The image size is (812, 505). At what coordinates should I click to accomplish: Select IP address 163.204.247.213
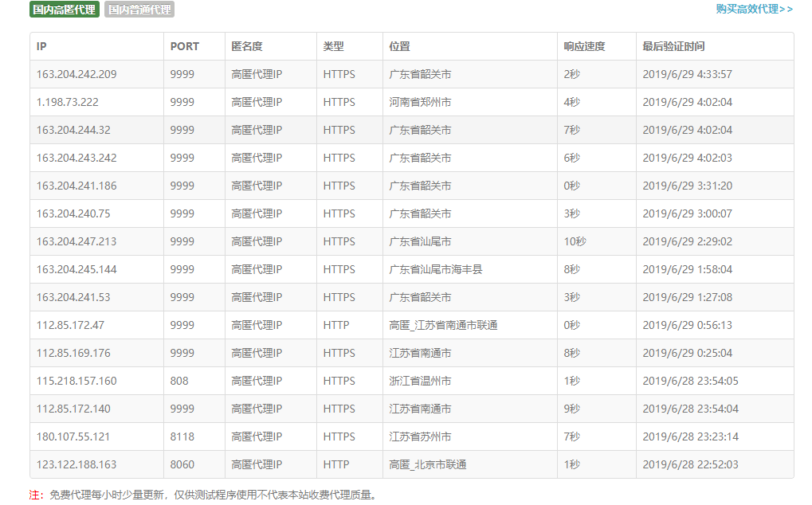tap(76, 242)
